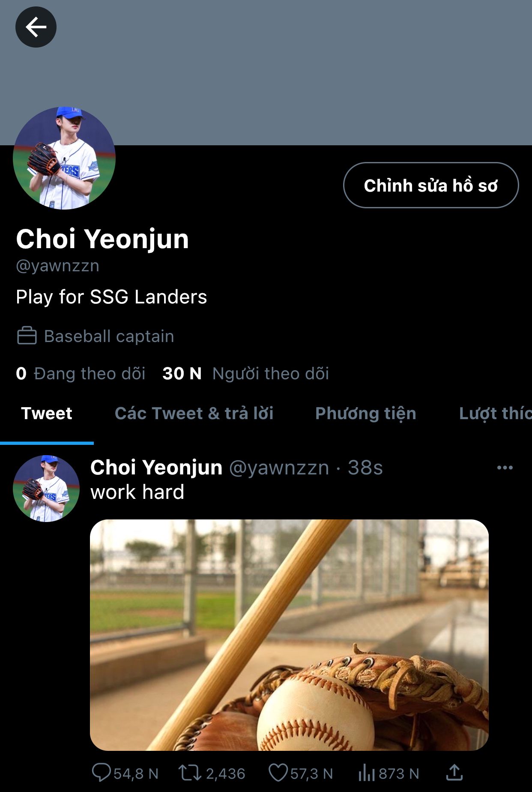The height and width of the screenshot is (792, 532).
Task: Click Chỉnh sửa hồ sơ button
Action: (431, 185)
